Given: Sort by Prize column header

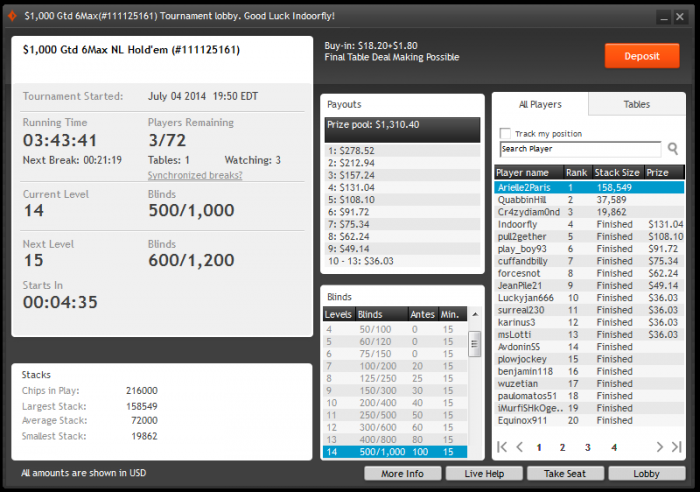Looking at the screenshot, I should [x=664, y=172].
